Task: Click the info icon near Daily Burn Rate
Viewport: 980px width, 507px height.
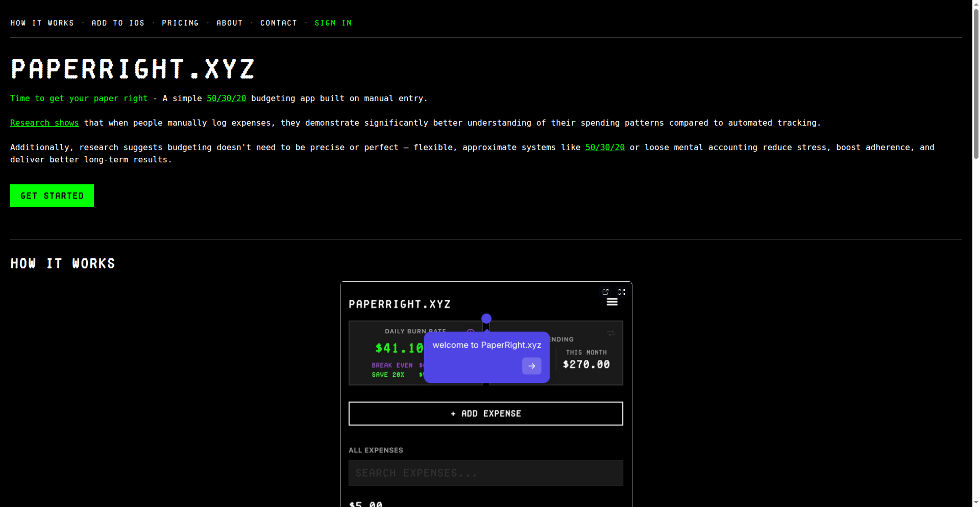Action: coord(470,332)
